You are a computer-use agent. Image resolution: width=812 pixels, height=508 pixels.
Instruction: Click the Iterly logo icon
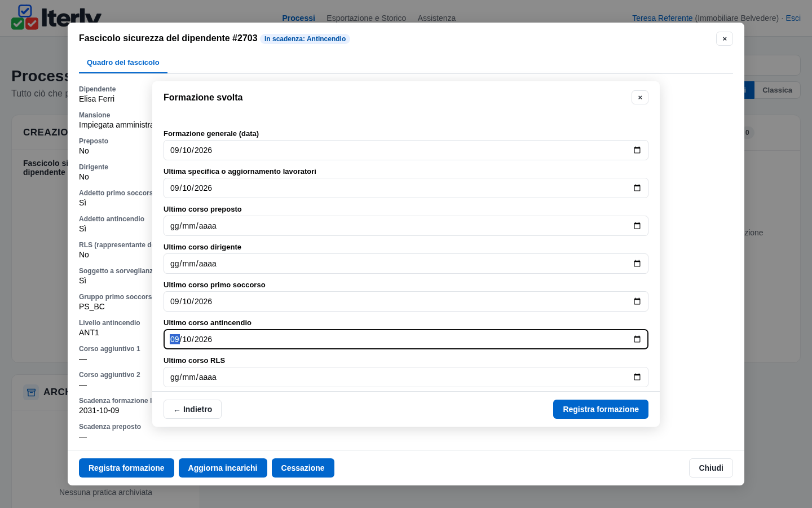tap(25, 17)
